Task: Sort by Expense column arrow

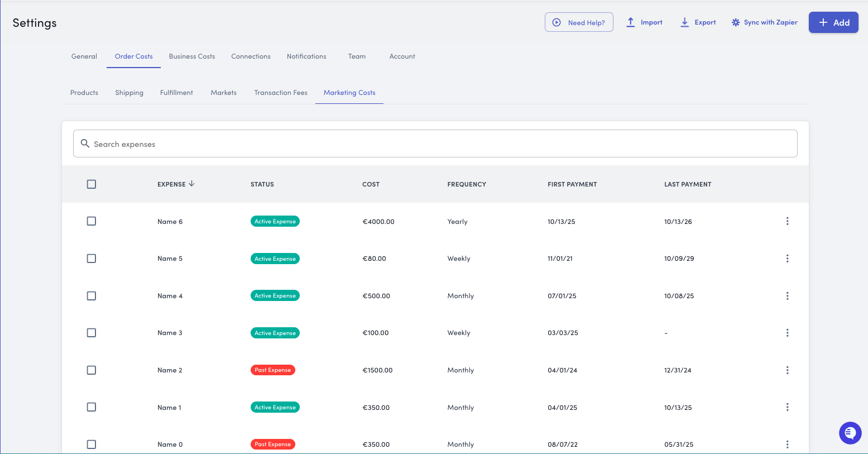Action: point(191,184)
